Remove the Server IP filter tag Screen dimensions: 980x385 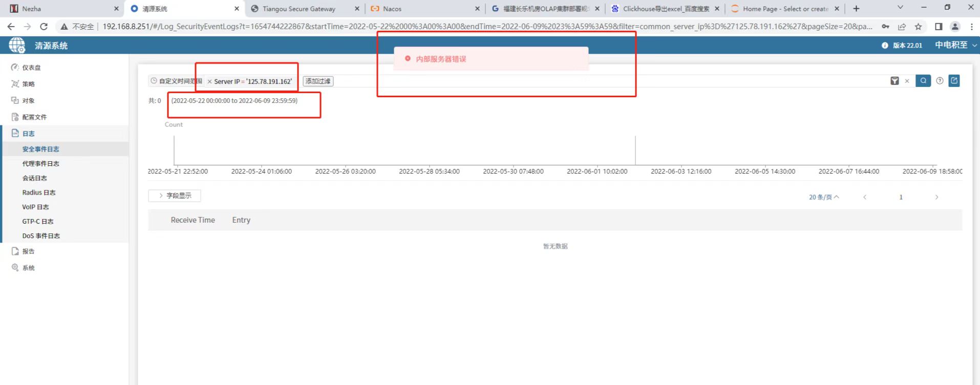(209, 81)
